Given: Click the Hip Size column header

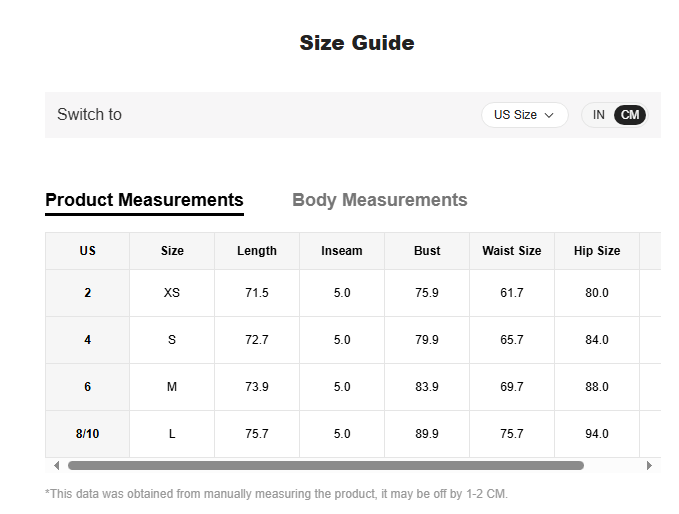Looking at the screenshot, I should coord(597,251).
